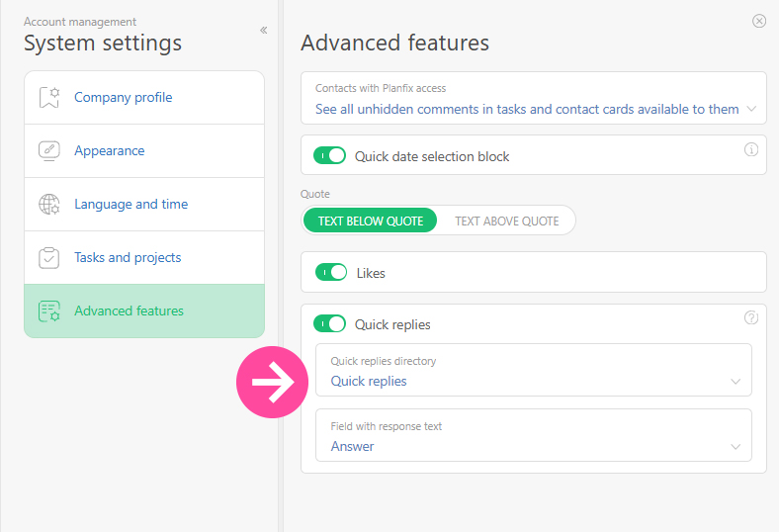Close the Advanced features settings panel
Image resolution: width=779 pixels, height=532 pixels.
coord(759,21)
